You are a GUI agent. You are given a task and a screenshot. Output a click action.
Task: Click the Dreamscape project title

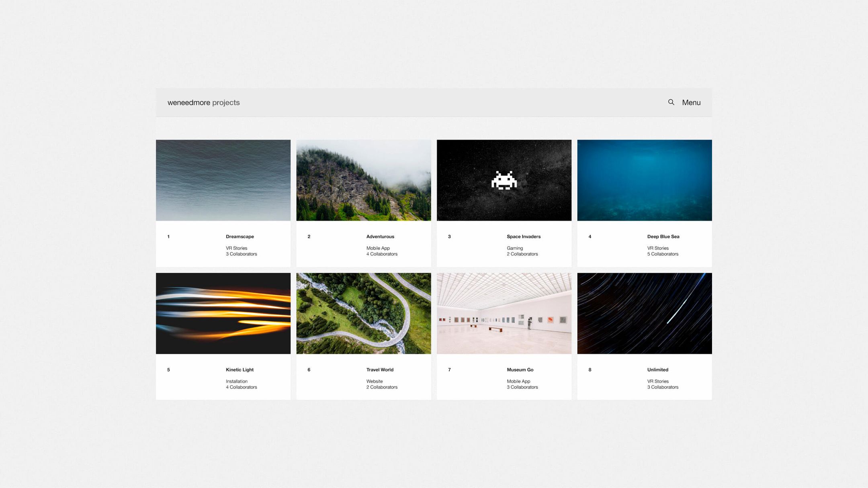240,237
